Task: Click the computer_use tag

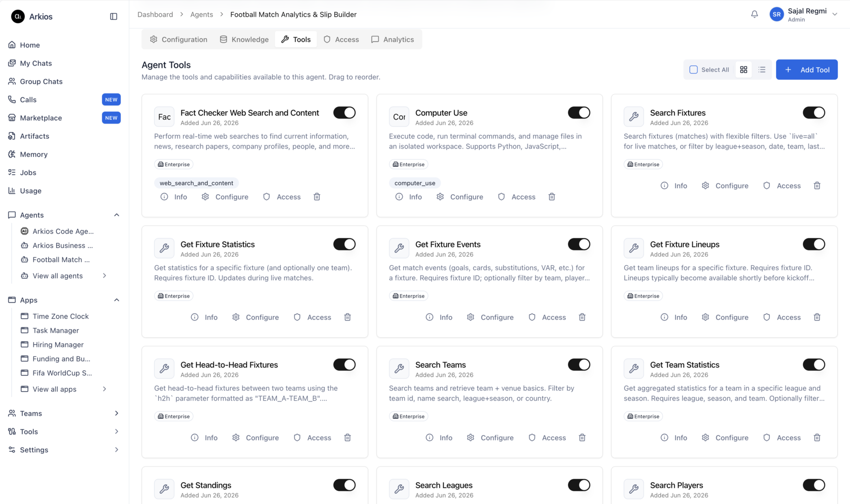Action: click(x=415, y=183)
